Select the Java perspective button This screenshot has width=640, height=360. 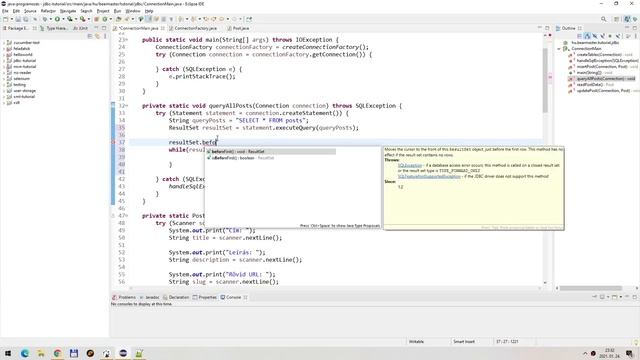[627, 19]
